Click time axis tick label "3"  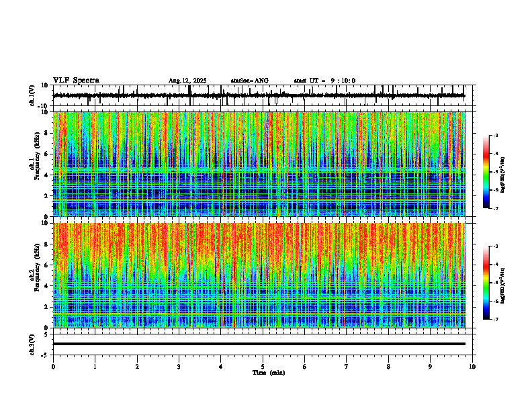click(x=179, y=367)
